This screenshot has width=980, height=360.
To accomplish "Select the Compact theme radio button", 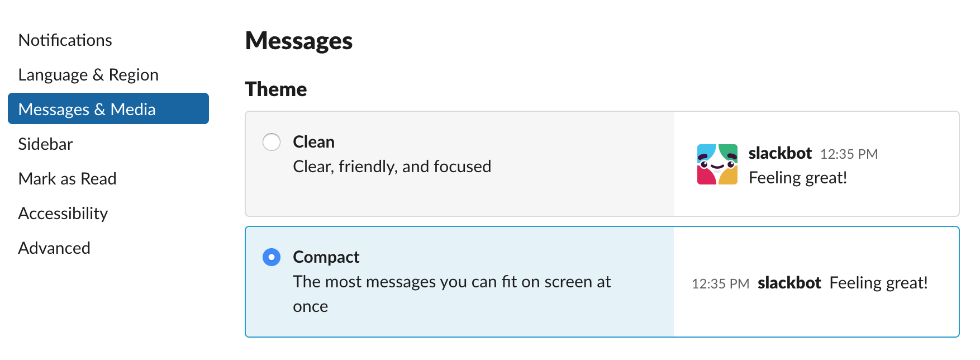I will (272, 257).
